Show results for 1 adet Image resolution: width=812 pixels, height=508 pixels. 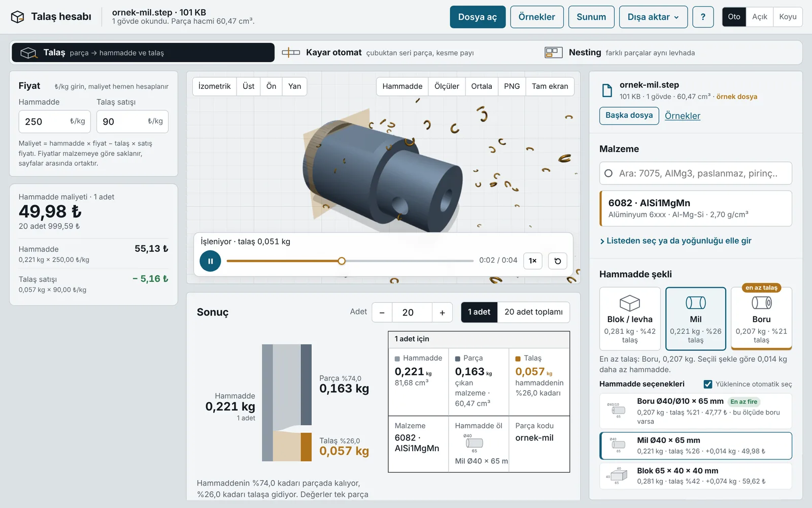[x=479, y=312]
